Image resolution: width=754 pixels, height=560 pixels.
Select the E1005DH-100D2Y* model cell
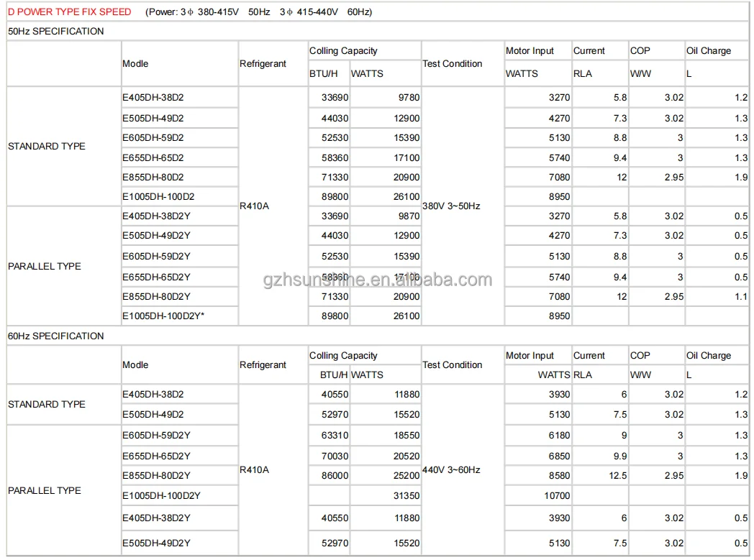[x=169, y=316]
